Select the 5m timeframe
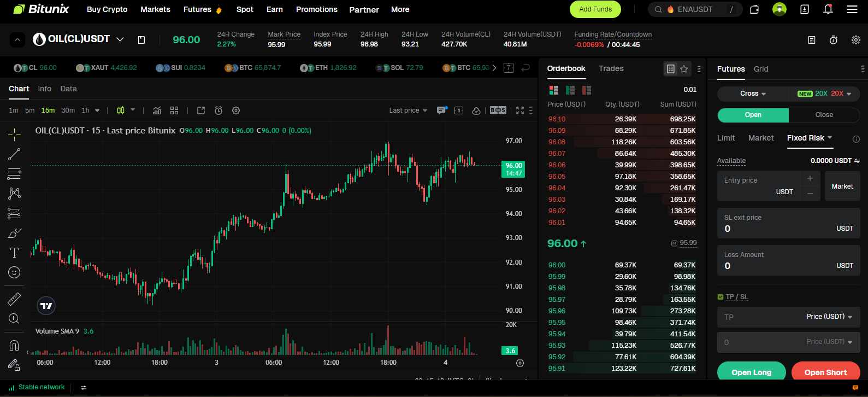 29,110
